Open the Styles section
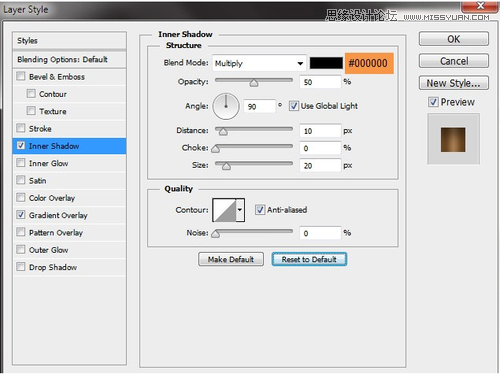500x374 pixels. click(x=69, y=41)
